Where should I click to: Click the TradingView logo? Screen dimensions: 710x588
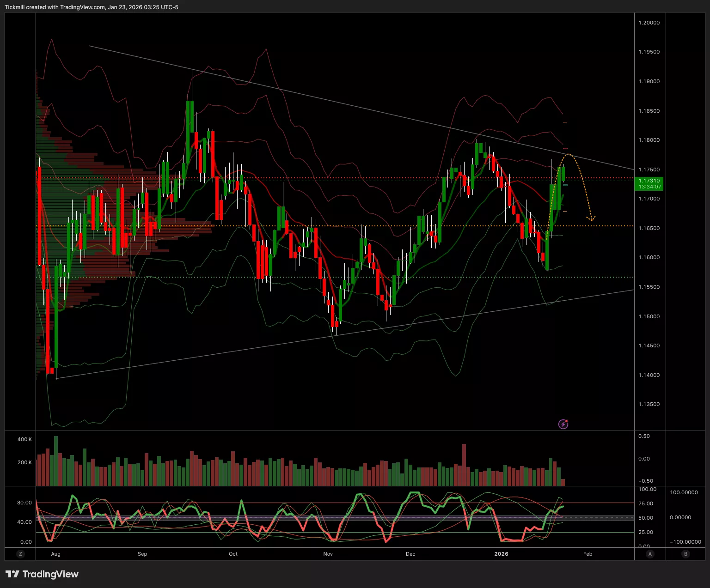(42, 574)
